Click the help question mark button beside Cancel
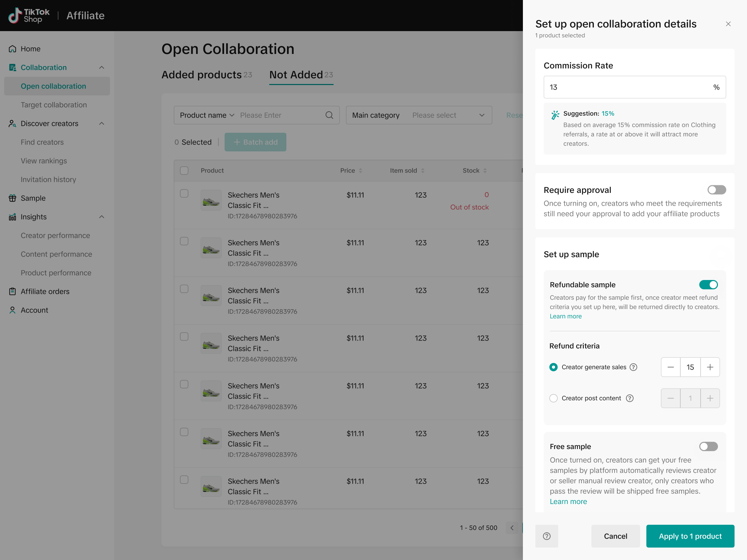Viewport: 747px width, 560px height. click(546, 536)
